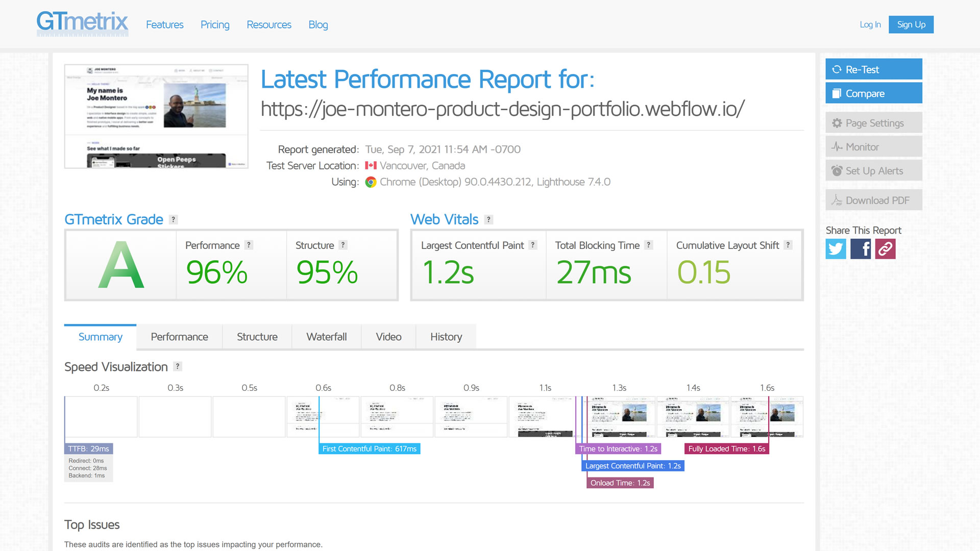This screenshot has height=551, width=980.
Task: Click the 1.6s filmstrip frame
Action: pyautogui.click(x=767, y=417)
